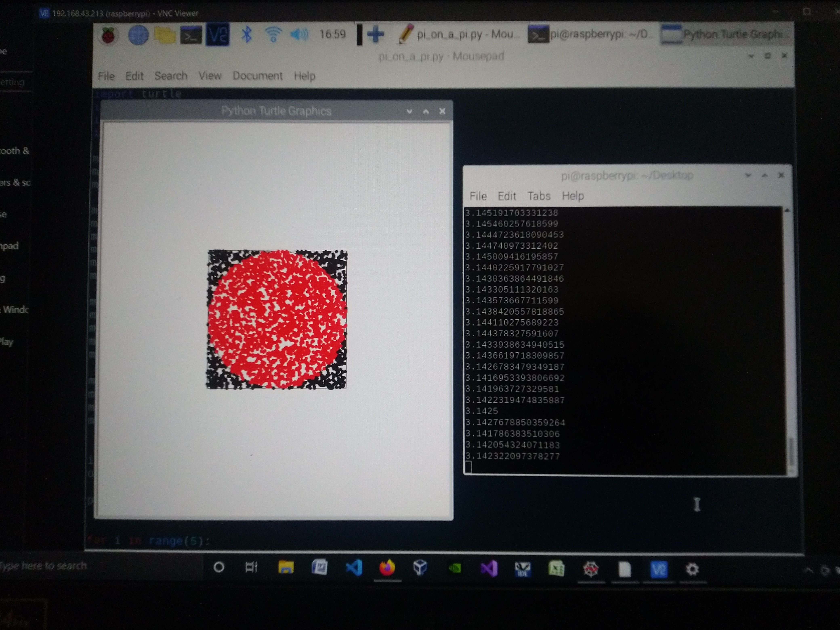Open the Raspberry Pi main menu icon
Screen dimensions: 840x630
point(108,35)
